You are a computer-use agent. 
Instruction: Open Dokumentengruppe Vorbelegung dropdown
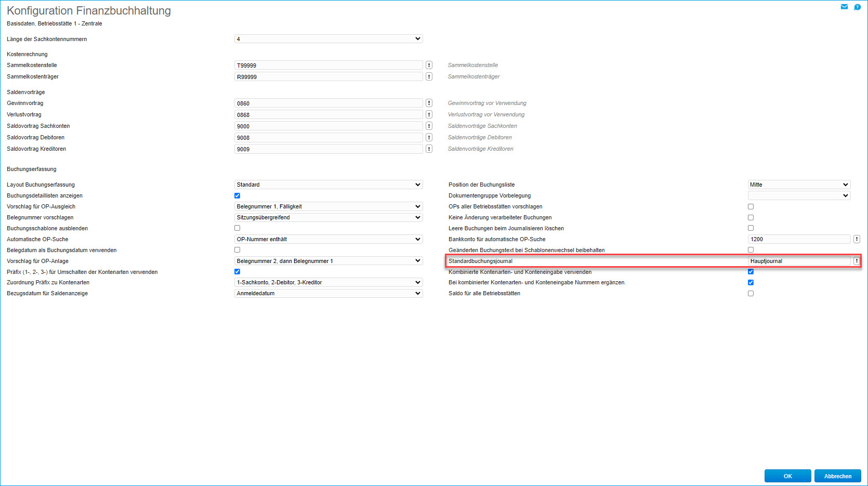coord(799,195)
